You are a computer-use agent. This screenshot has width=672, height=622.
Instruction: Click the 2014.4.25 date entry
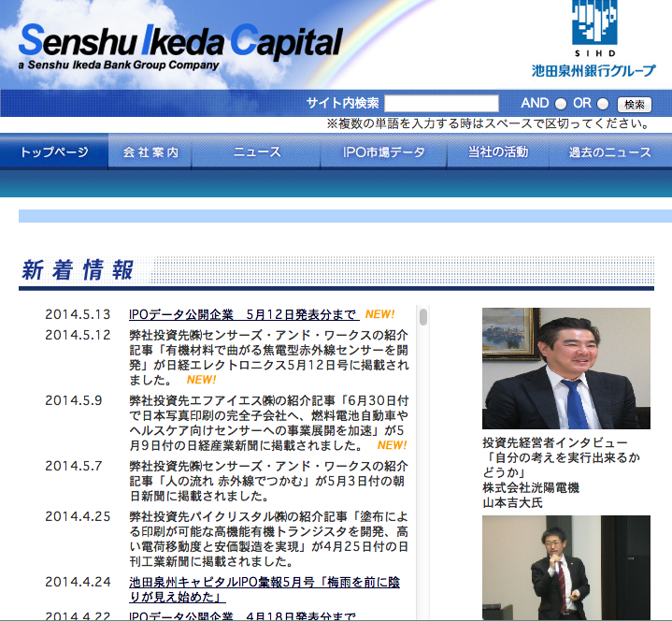pyautogui.click(x=78, y=516)
